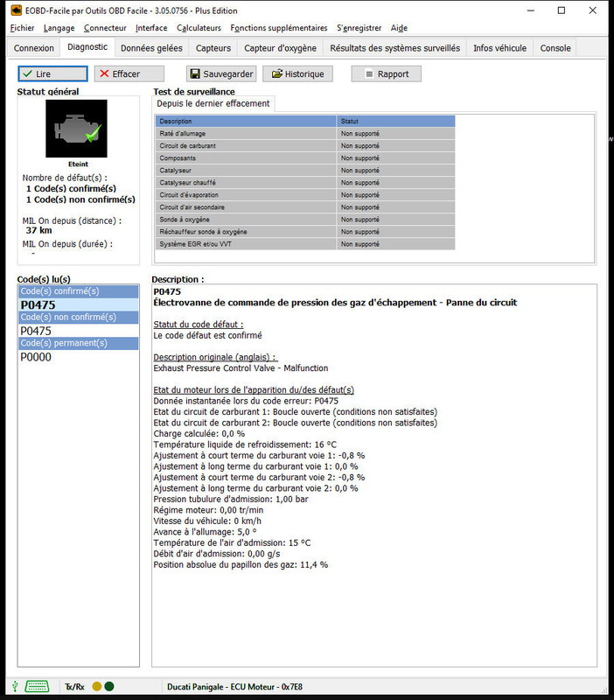The width and height of the screenshot is (614, 700).
Task: Click the green checkmark Lire button
Action: [52, 73]
